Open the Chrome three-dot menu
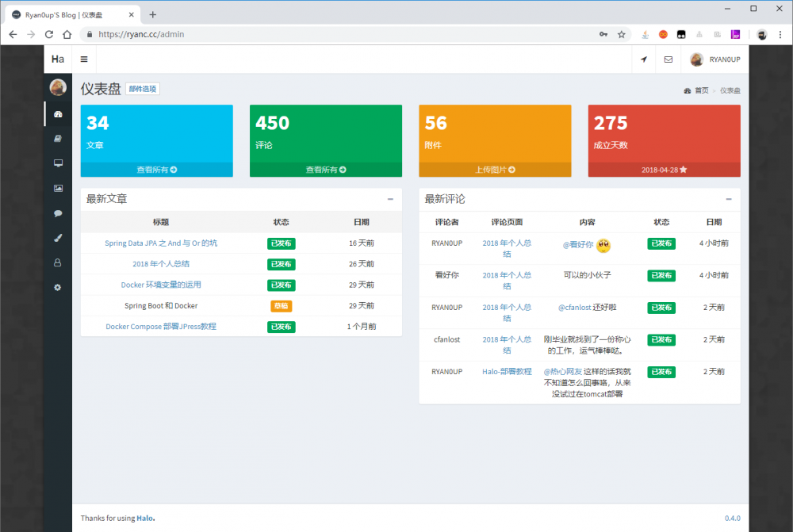 [x=781, y=34]
